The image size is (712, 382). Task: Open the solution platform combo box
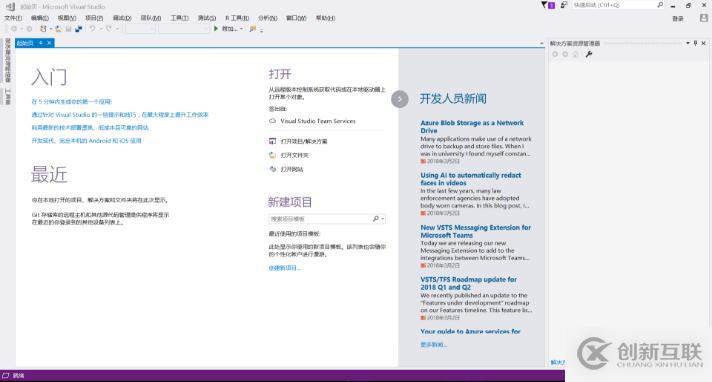click(184, 29)
